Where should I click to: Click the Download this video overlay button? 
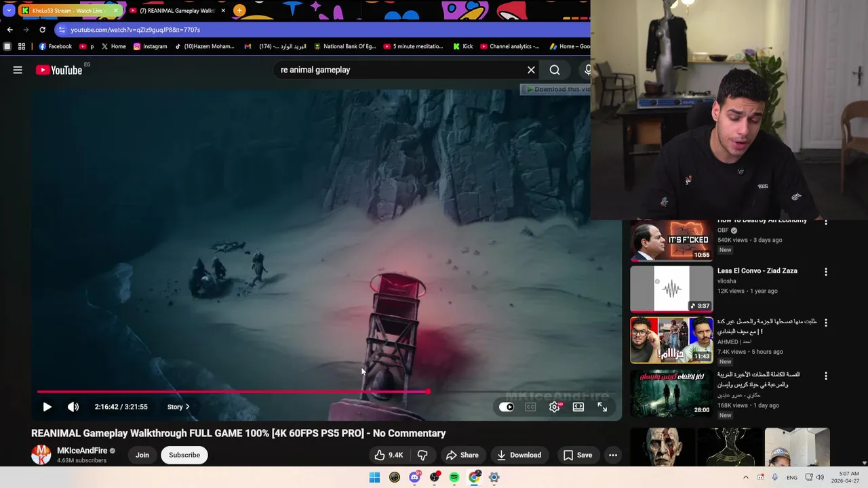[x=556, y=89]
